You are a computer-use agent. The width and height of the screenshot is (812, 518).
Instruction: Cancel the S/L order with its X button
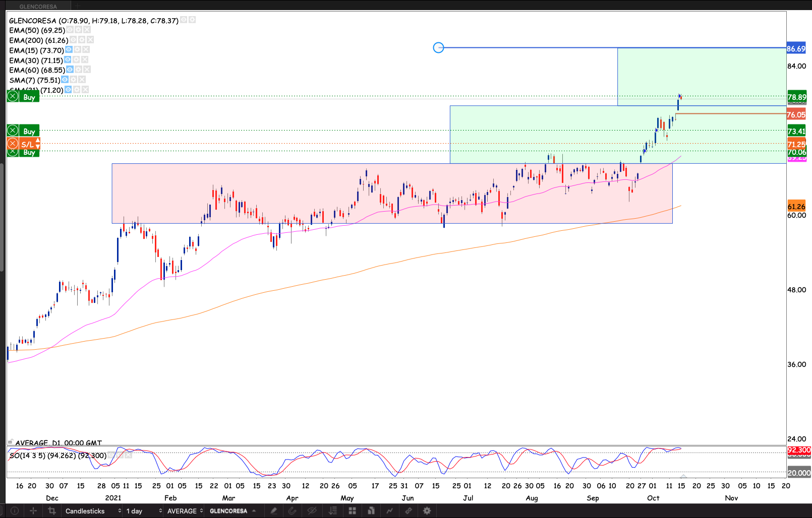tap(13, 144)
